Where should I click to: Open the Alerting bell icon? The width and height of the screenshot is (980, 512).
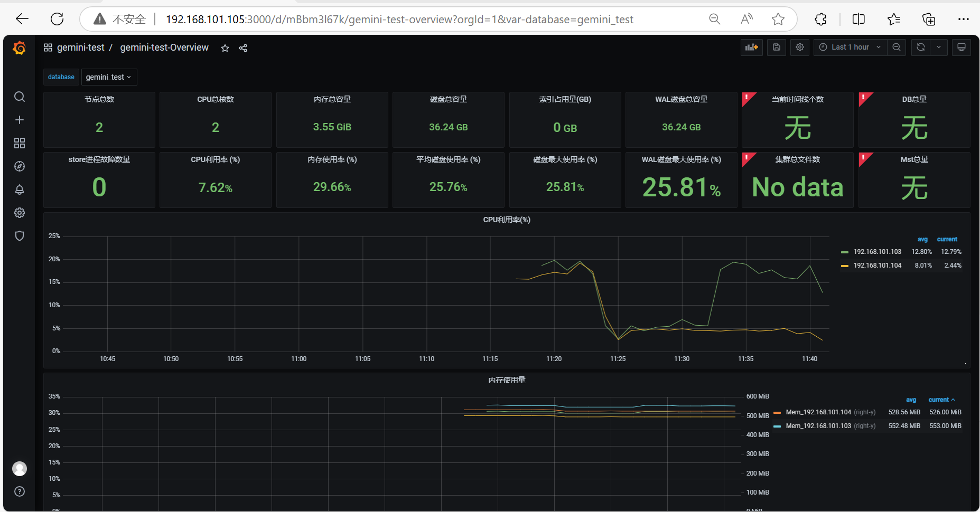point(20,189)
